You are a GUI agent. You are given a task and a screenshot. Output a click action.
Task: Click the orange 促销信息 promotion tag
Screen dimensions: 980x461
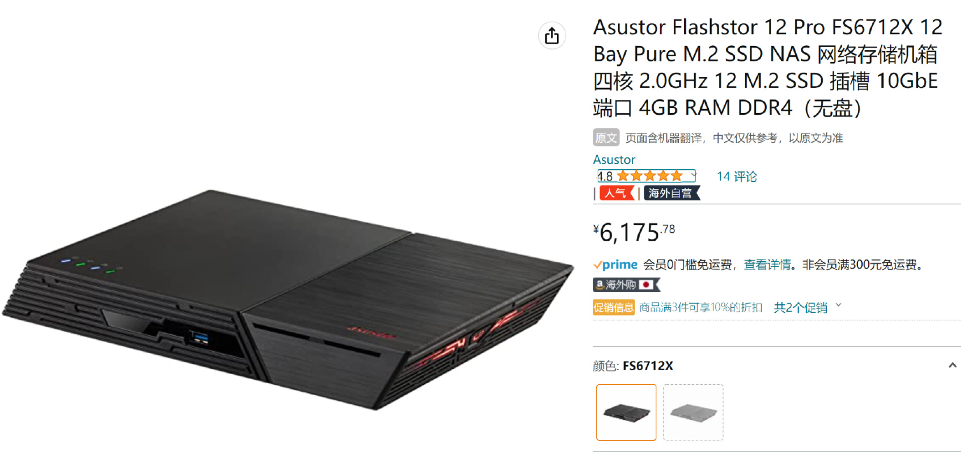[614, 308]
